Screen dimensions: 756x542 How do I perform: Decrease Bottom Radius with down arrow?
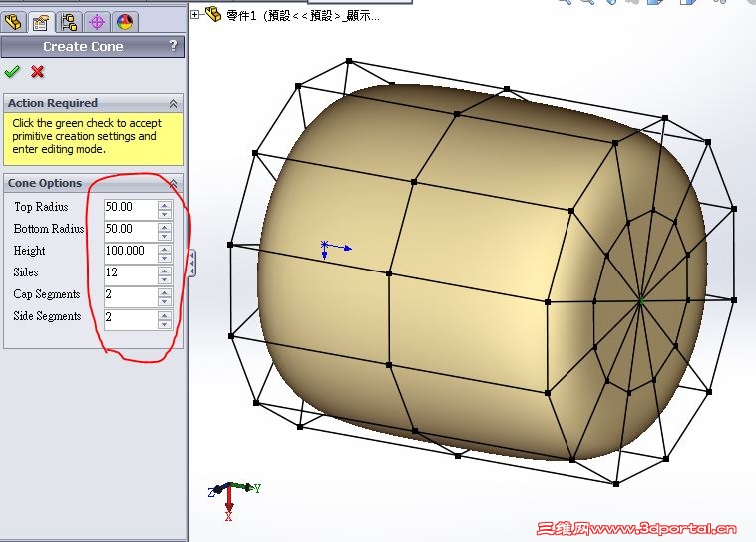coord(165,236)
